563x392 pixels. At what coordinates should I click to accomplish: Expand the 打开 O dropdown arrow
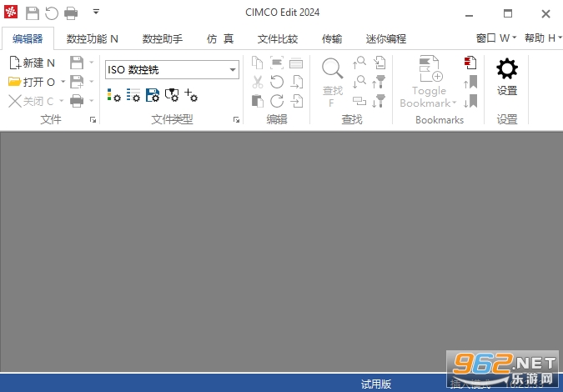point(63,82)
